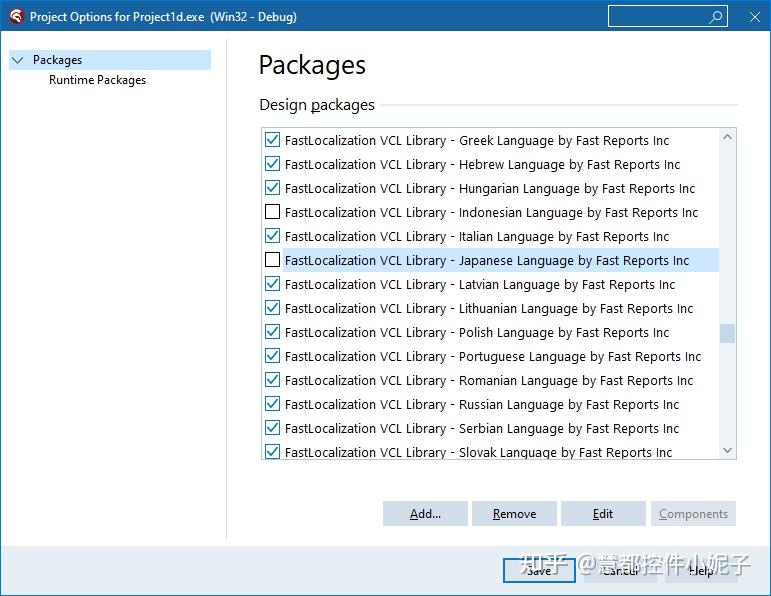The image size is (771, 596).
Task: Select Runtime Packages in the tree
Action: pos(97,80)
